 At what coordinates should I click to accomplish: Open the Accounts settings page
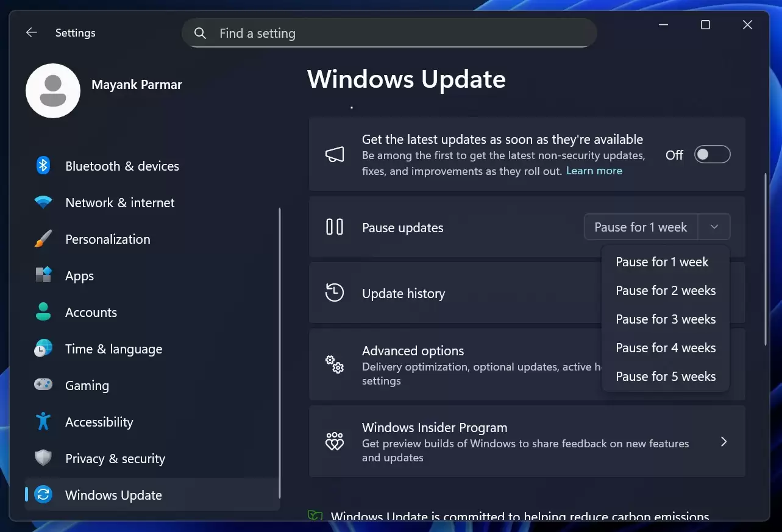pos(91,312)
